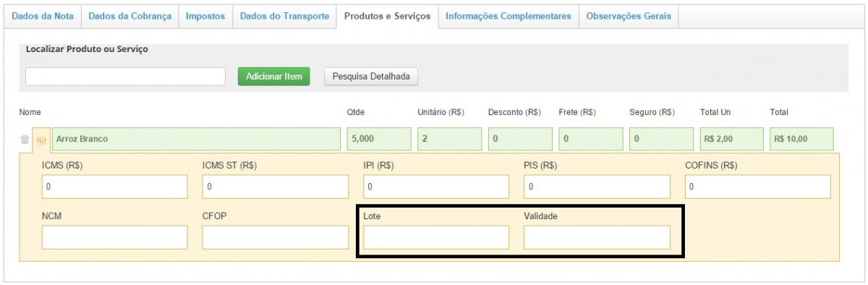Edit the Seguro (R$) field
Image resolution: width=868 pixels, height=285 pixels.
[661, 139]
